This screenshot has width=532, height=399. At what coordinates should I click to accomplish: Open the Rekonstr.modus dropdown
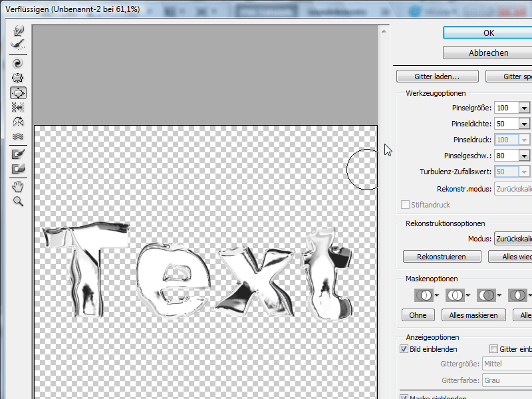[x=513, y=189]
